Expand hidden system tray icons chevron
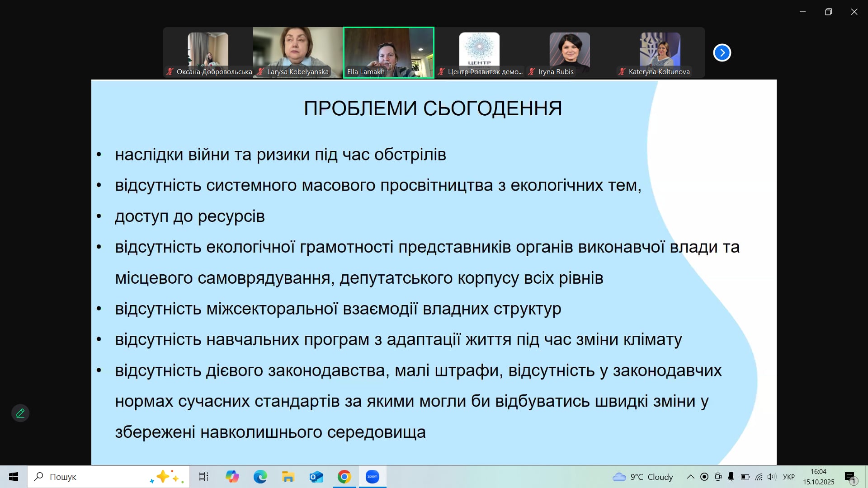Image resolution: width=868 pixels, height=488 pixels. click(x=690, y=477)
